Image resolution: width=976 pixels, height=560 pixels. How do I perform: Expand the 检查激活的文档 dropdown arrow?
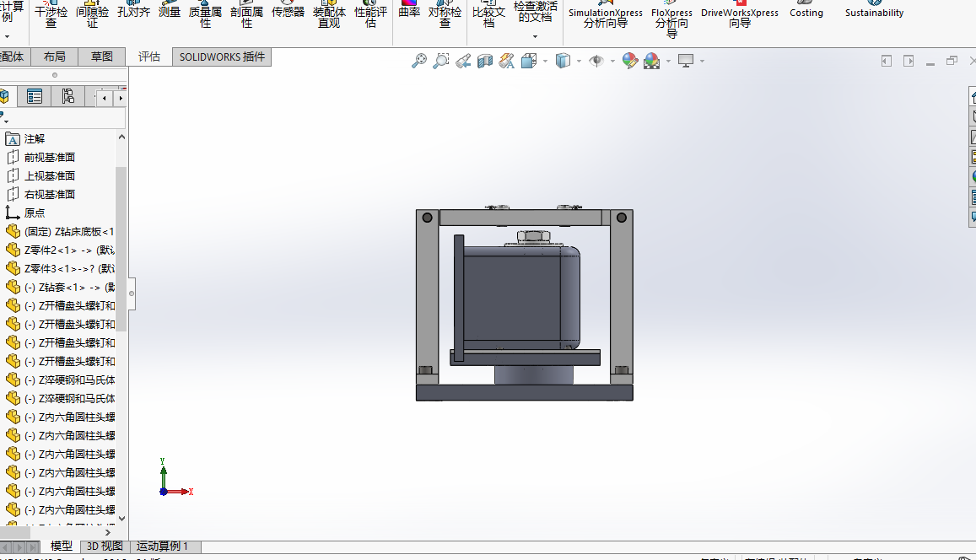coord(536,37)
